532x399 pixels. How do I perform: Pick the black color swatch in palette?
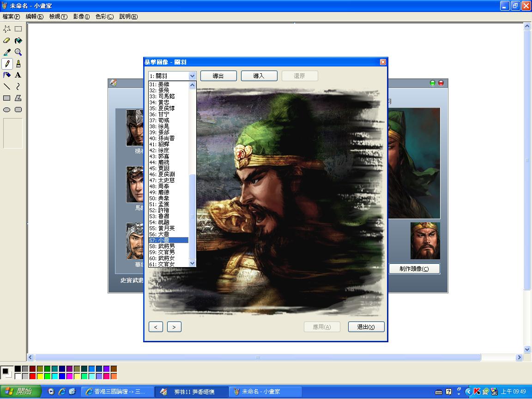tap(18, 369)
